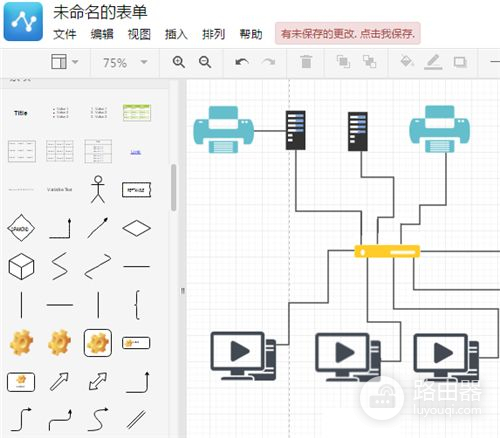This screenshot has height=438, width=500.
Task: Click the sidebar splitter handle
Action: [183, 291]
